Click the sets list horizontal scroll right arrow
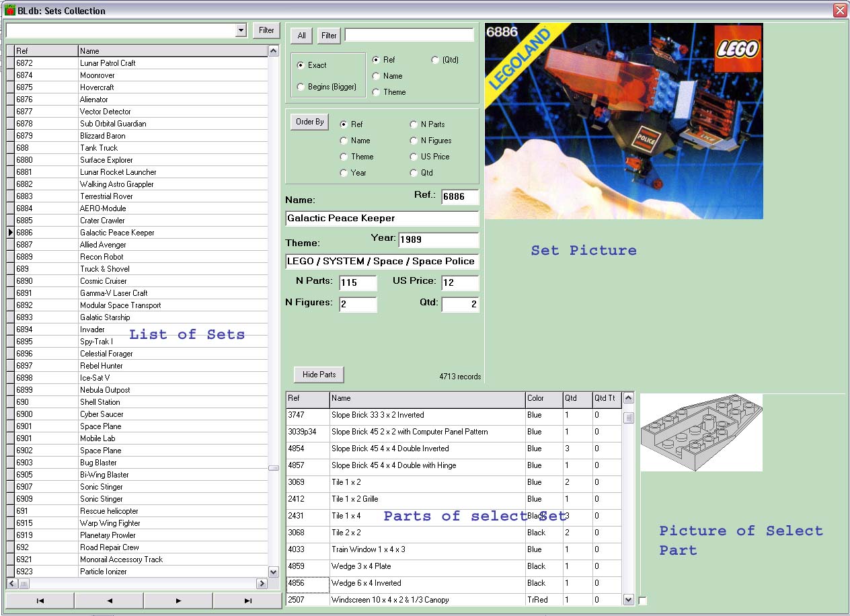 [262, 583]
